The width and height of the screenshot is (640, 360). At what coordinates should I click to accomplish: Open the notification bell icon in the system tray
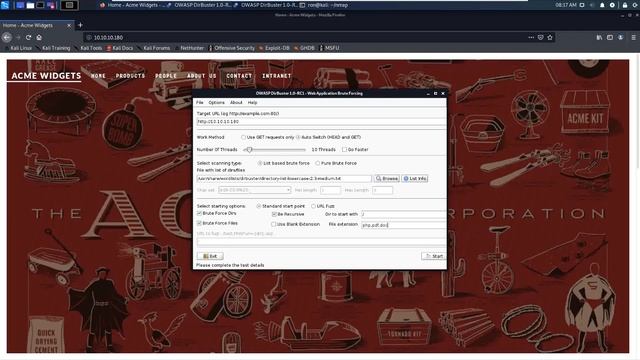(x=602, y=5)
